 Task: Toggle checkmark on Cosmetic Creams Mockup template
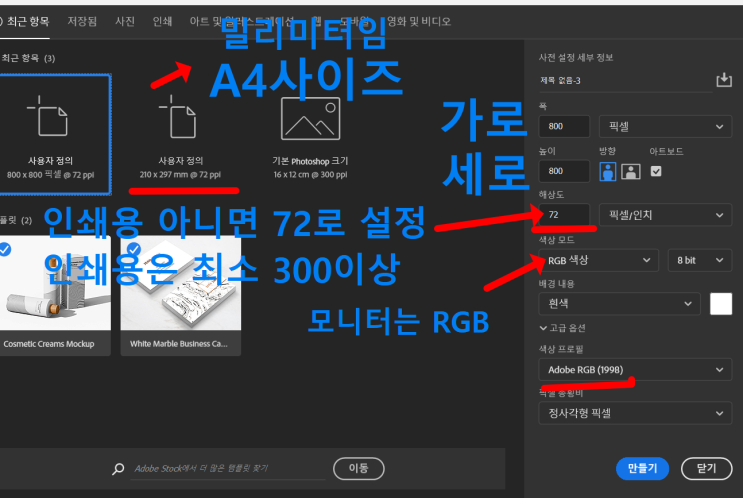click(x=5, y=249)
